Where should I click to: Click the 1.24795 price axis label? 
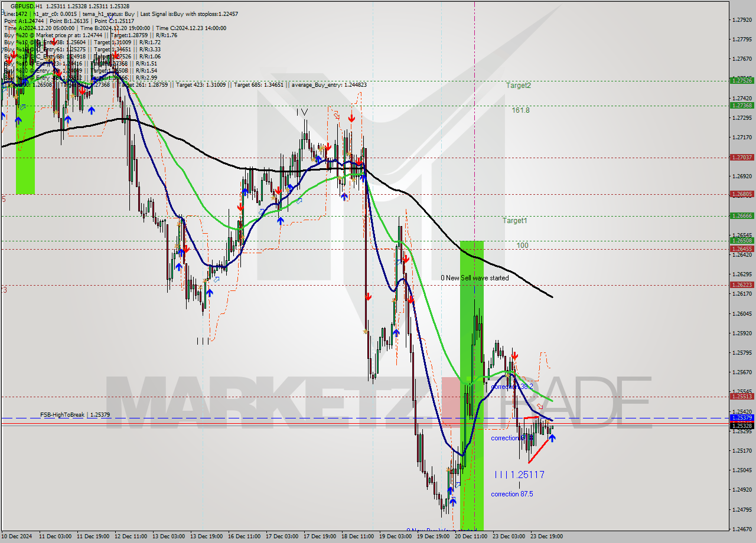(x=742, y=509)
